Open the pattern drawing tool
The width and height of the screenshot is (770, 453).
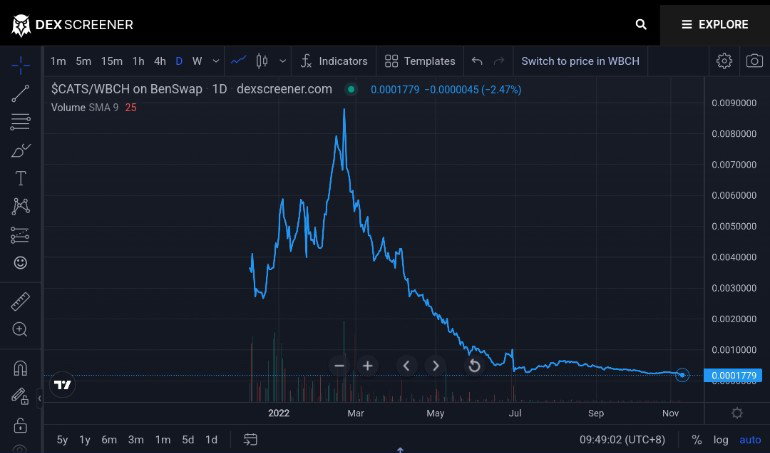[x=20, y=206]
